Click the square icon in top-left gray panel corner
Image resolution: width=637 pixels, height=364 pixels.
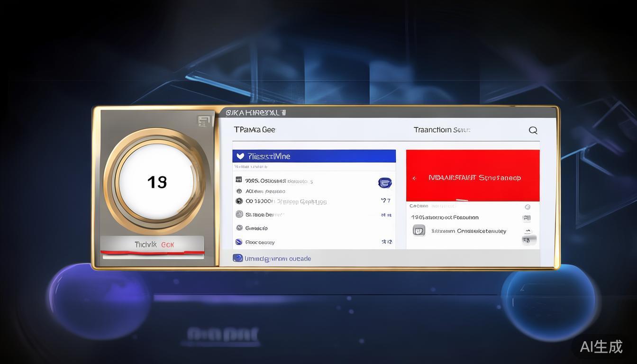tap(203, 121)
